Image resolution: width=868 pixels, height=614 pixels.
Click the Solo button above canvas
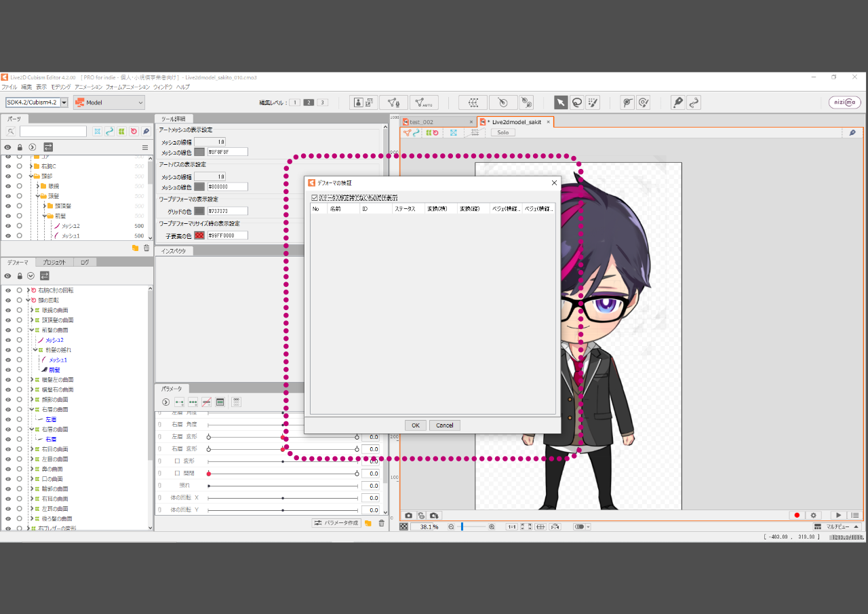click(503, 132)
